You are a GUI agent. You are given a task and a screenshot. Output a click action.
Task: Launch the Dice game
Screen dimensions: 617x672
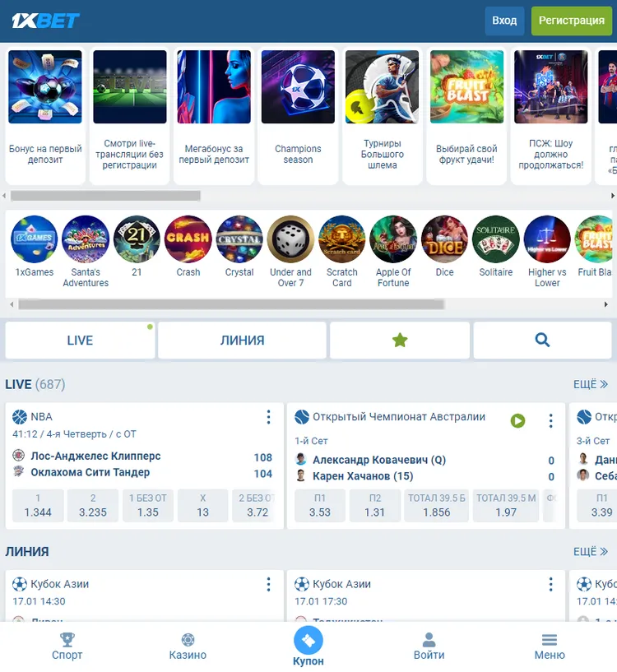tap(444, 239)
